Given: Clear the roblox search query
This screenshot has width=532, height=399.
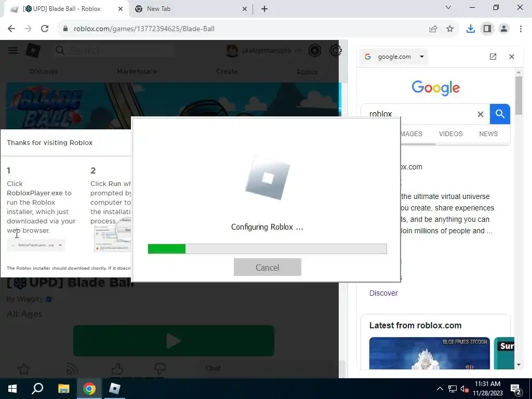Looking at the screenshot, I should (x=481, y=114).
